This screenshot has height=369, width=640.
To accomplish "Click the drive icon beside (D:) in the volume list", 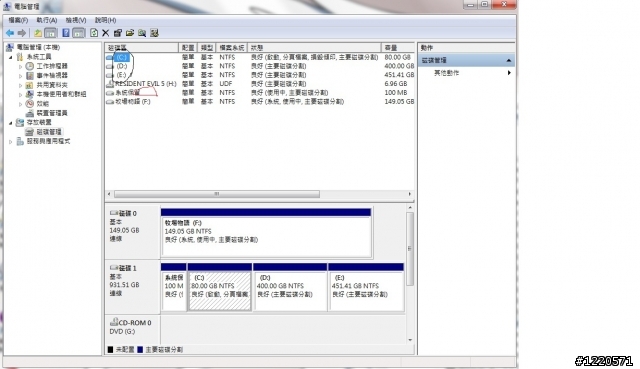I will (x=110, y=66).
